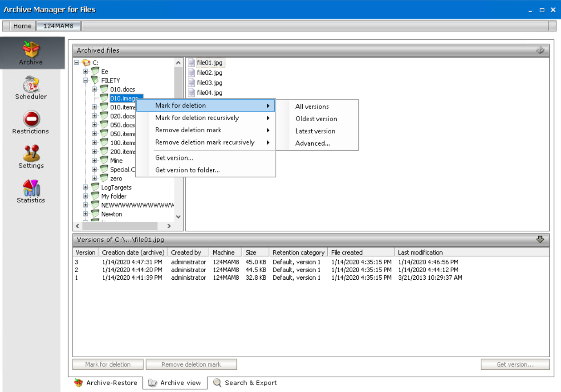Expand the My folder tree node
The height and width of the screenshot is (392, 561).
click(85, 196)
